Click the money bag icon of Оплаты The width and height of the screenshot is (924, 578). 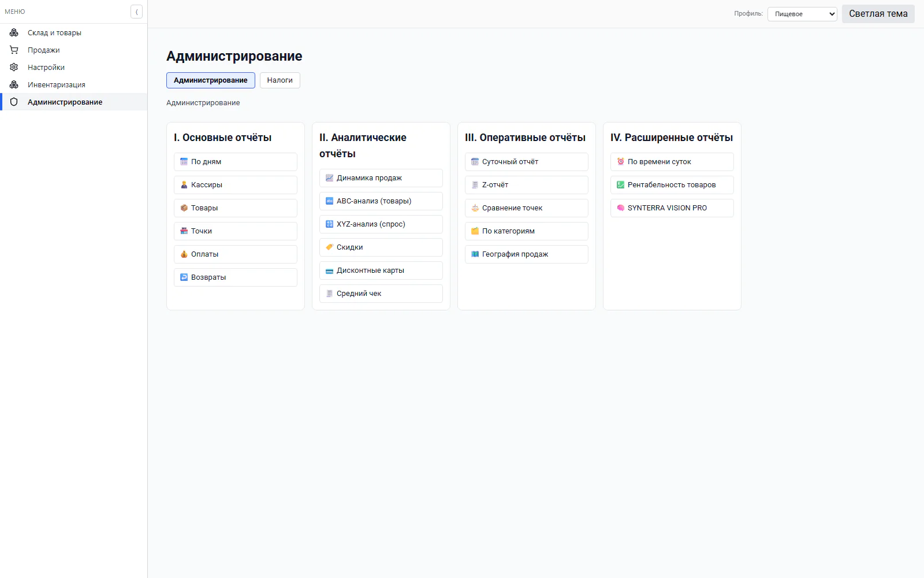coord(184,254)
